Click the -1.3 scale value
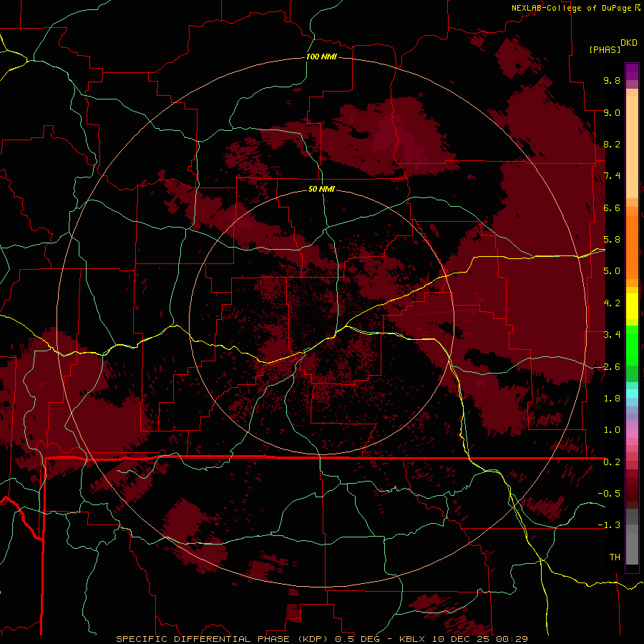This screenshot has width=644, height=644. [609, 525]
